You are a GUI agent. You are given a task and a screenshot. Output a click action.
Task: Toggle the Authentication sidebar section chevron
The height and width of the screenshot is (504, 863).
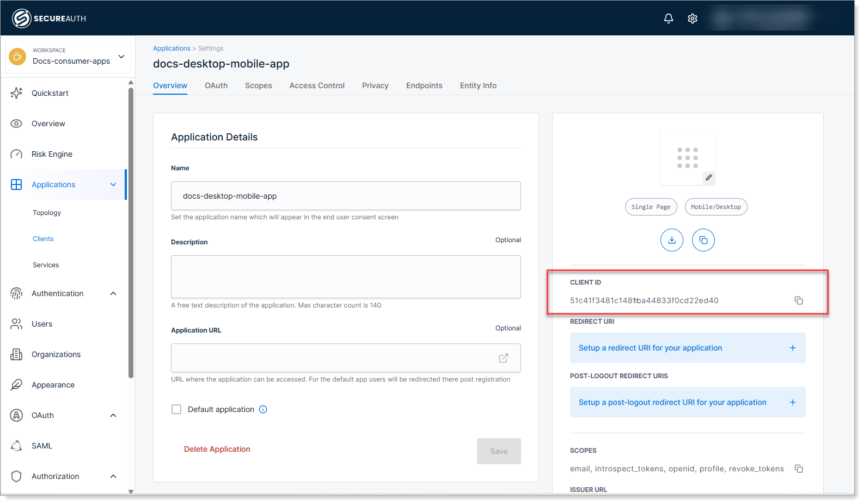click(x=113, y=293)
